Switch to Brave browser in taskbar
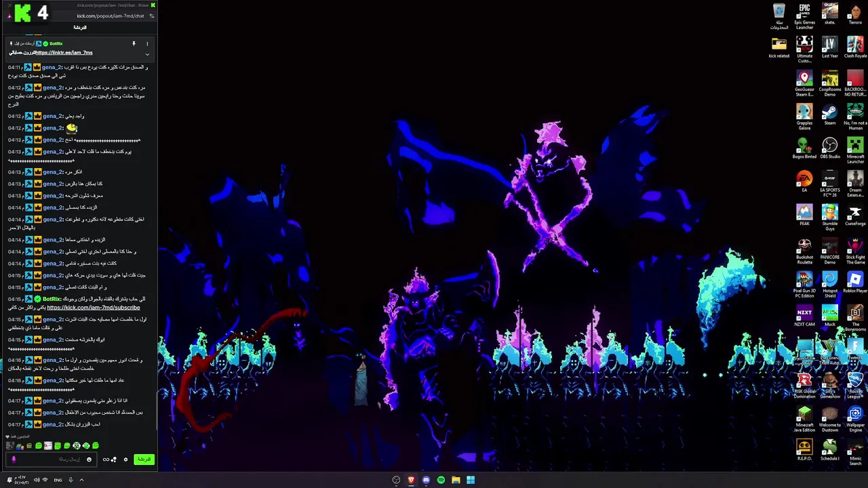 (411, 480)
